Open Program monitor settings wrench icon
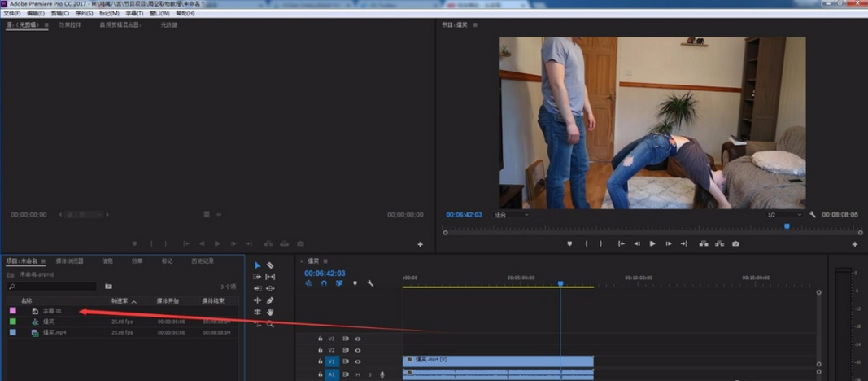 813,215
